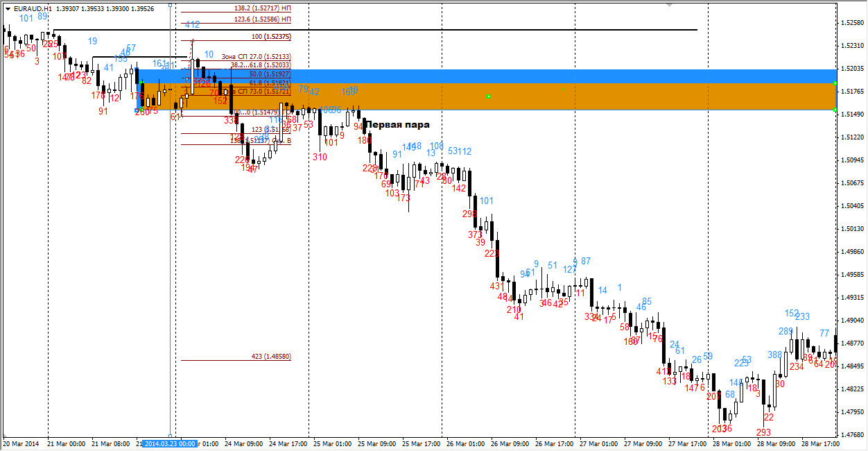Click the chart shift triangle on top edge
The width and height of the screenshot is (868, 451).
pos(669,4)
